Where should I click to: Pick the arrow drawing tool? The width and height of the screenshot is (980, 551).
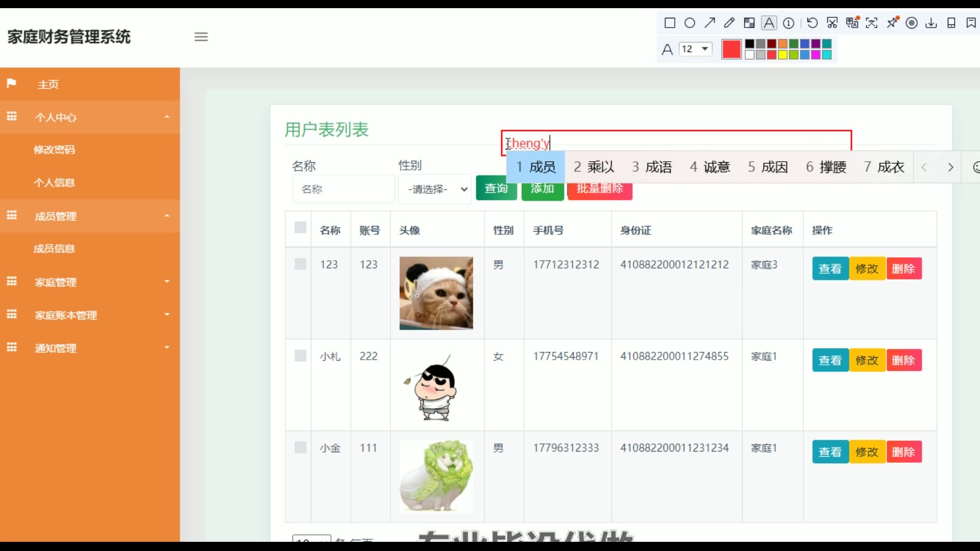(709, 23)
